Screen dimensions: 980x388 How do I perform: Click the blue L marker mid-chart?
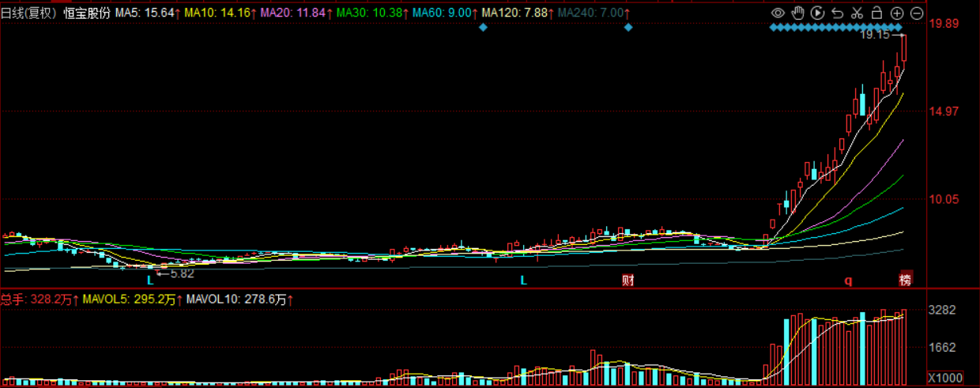[522, 280]
